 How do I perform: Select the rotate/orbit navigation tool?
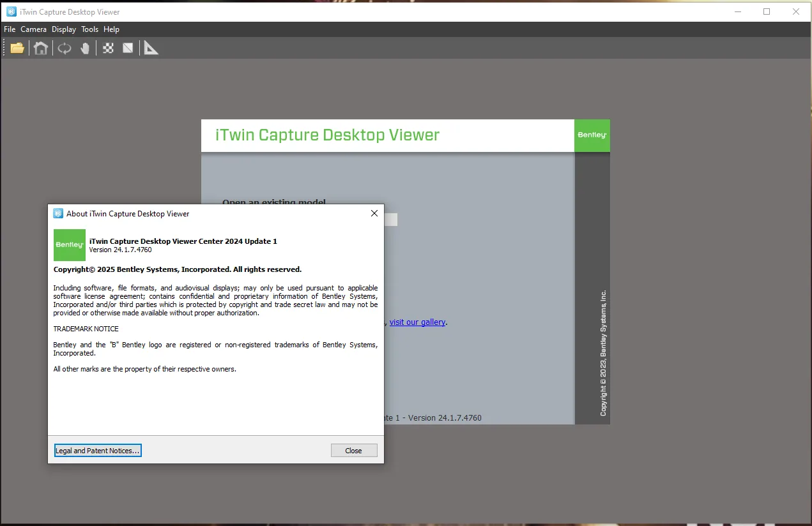[x=65, y=48]
